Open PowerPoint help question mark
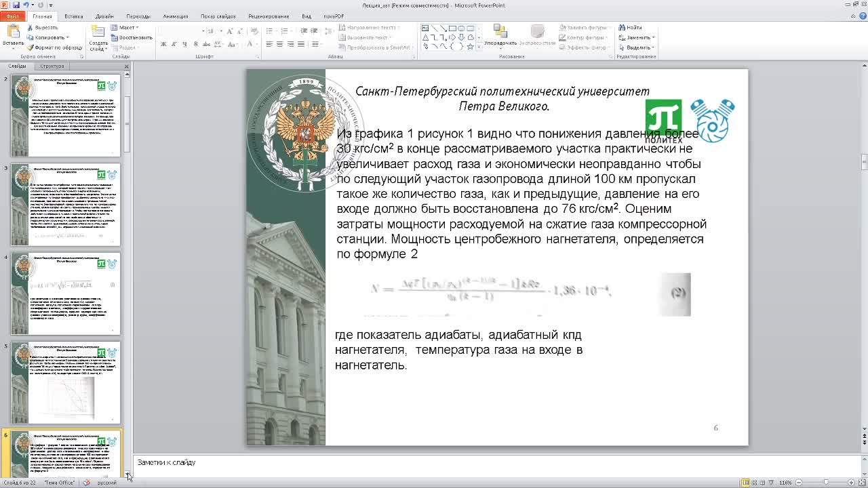Viewport: 868px width, 488px height. [x=861, y=16]
